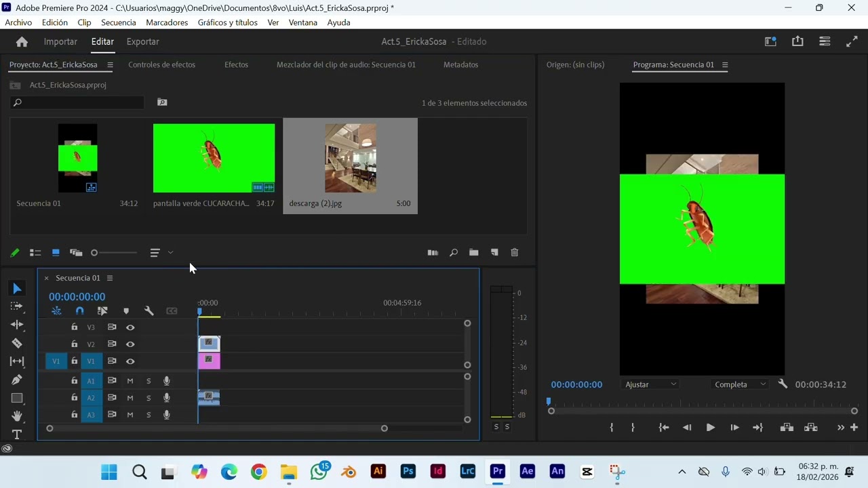
Task: Open program monitor settings wrench
Action: (x=783, y=384)
